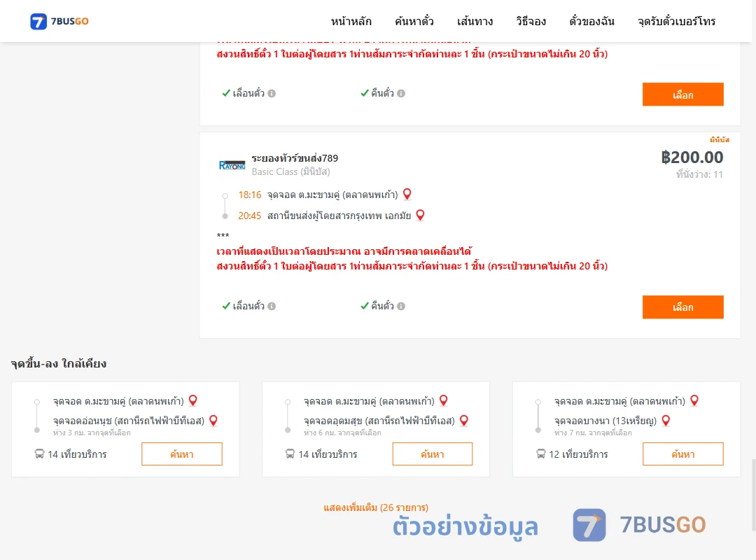Click map pin next to จุดจอดอ่อนนุช
Image resolution: width=756 pixels, height=560 pixels.
click(x=213, y=421)
